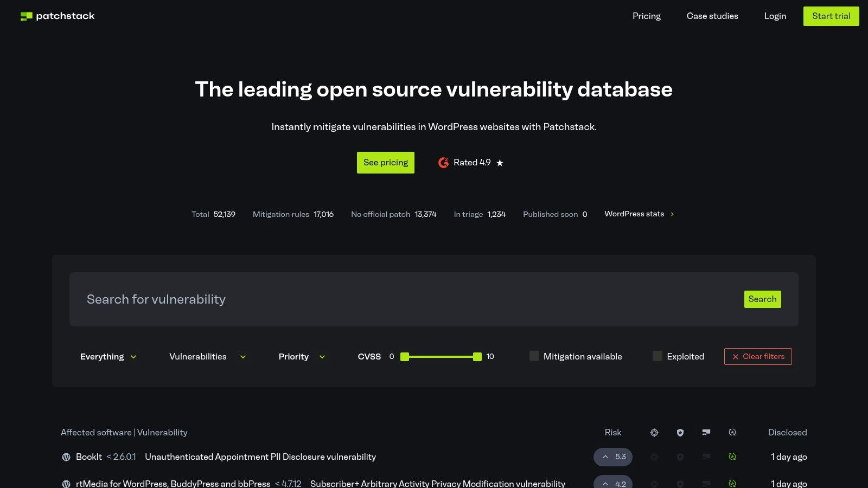This screenshot has height=488, width=868.
Task: Click the See pricing button
Action: (x=386, y=163)
